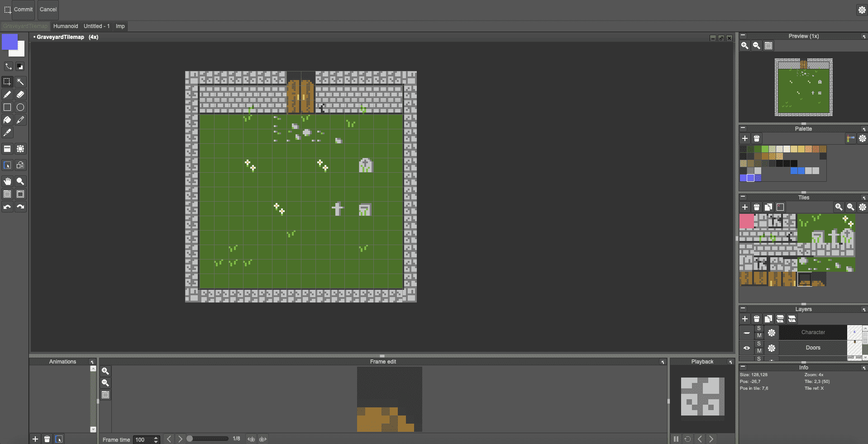The width and height of the screenshot is (868, 444).
Task: Choose the Paint Bucket fill tool
Action: coord(7,120)
